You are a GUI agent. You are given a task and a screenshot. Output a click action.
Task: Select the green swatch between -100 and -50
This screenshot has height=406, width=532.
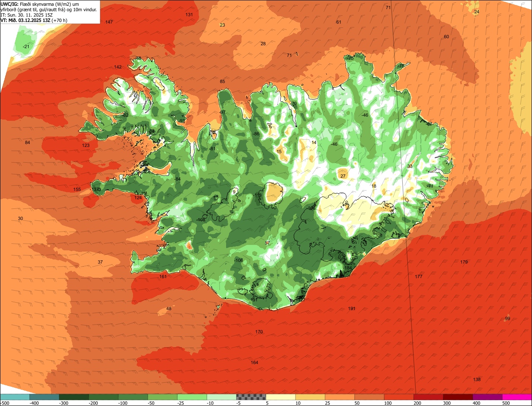pos(133,397)
